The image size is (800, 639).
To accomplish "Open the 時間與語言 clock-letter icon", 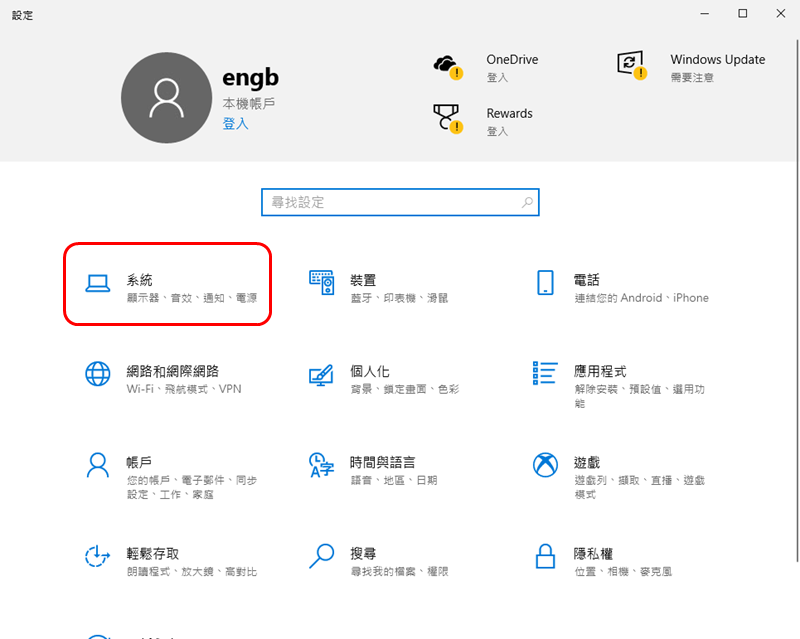I will pyautogui.click(x=322, y=465).
